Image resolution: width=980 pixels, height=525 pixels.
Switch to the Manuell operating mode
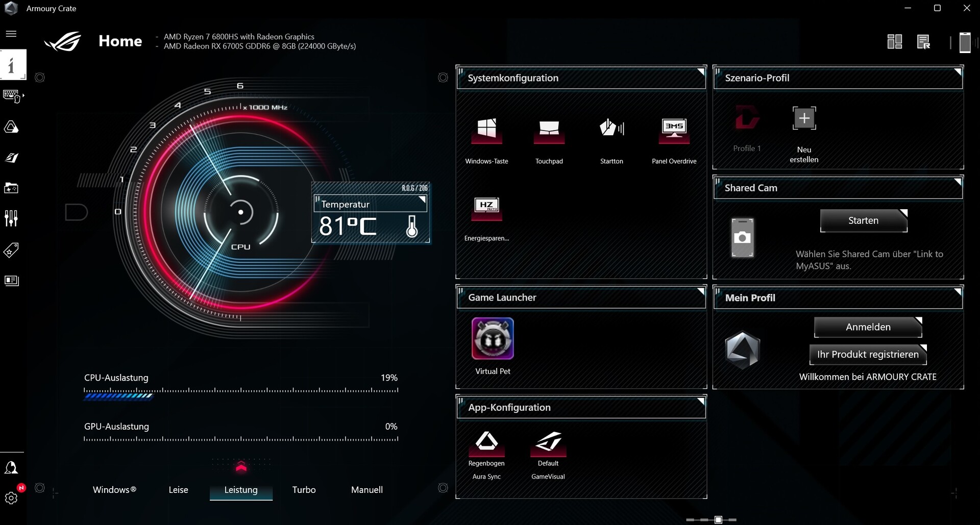click(x=367, y=490)
